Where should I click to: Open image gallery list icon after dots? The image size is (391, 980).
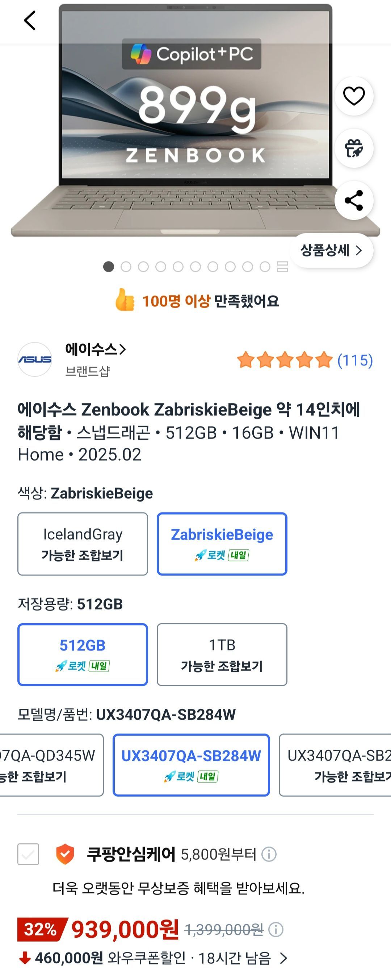pyautogui.click(x=282, y=267)
